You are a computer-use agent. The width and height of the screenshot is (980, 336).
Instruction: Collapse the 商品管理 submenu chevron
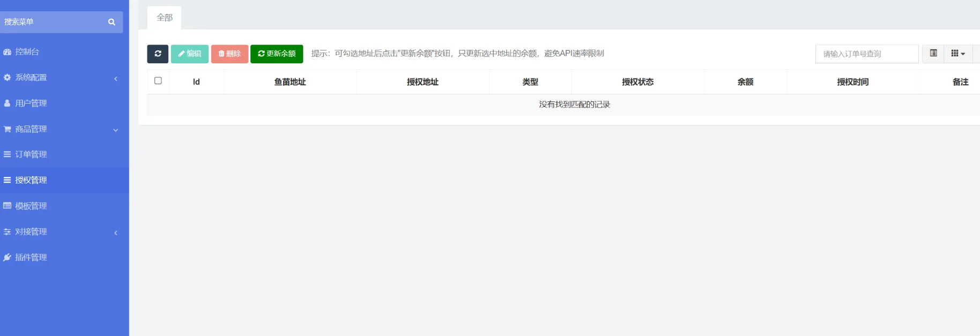coord(115,130)
